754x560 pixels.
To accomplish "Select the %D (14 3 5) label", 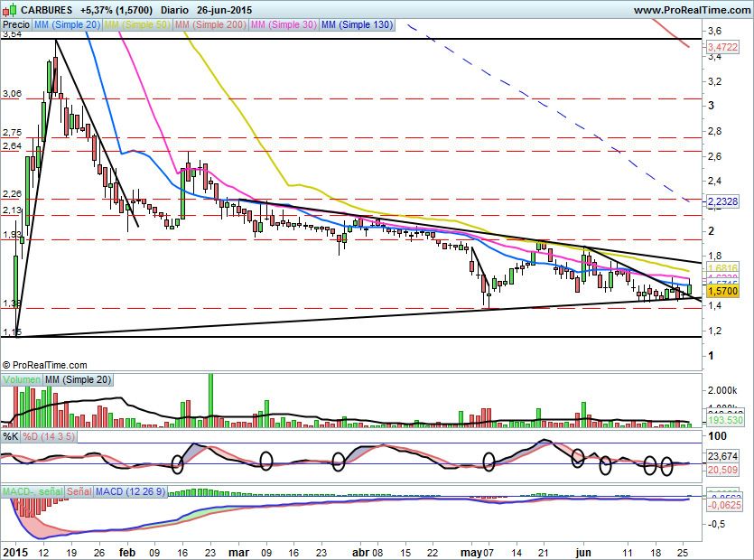I will coord(49,436).
